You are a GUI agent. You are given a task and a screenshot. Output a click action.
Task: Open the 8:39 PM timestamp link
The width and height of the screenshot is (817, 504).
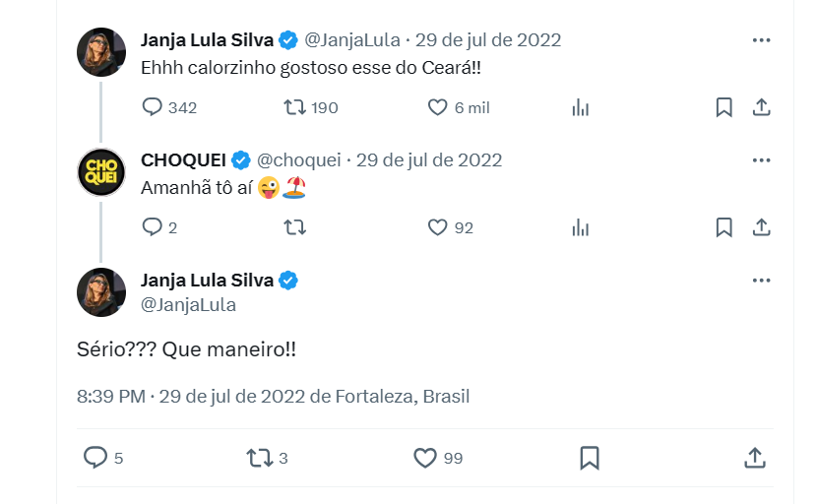(110, 397)
